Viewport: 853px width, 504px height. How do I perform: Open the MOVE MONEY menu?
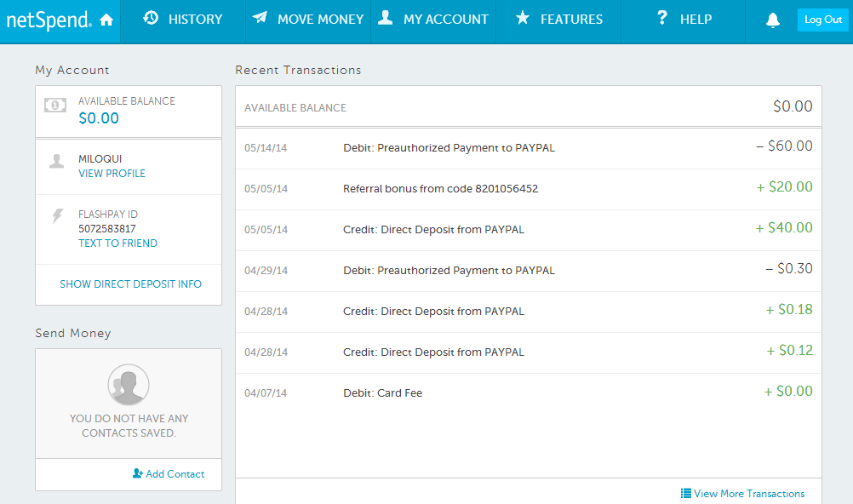click(x=308, y=20)
